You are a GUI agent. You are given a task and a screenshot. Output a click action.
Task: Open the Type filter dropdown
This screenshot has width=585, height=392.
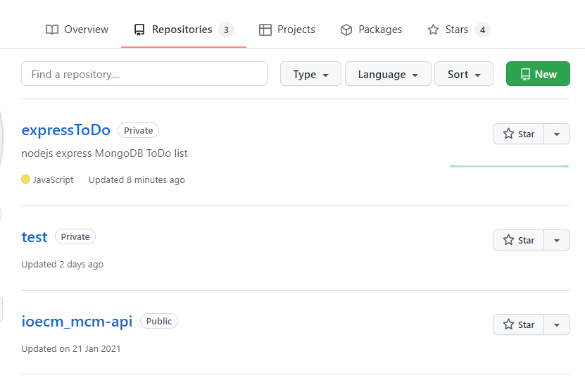tap(310, 74)
